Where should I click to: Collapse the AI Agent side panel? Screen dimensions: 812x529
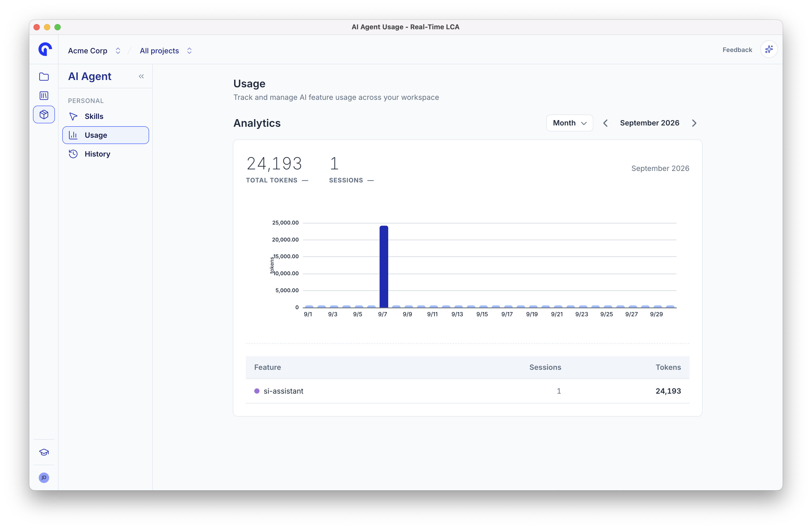141,76
